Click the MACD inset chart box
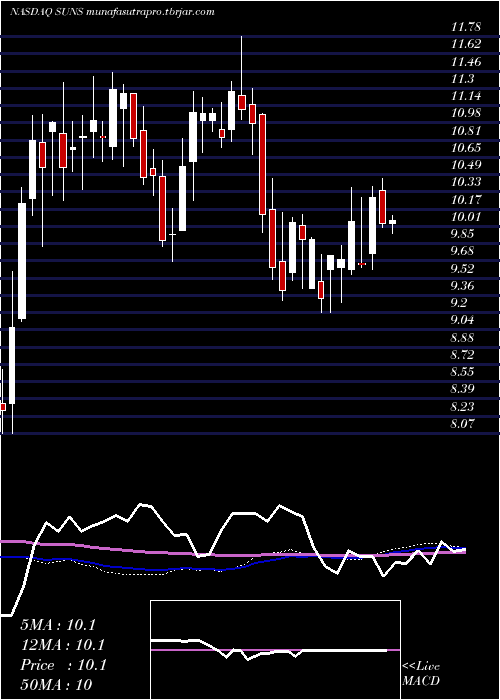 click(x=275, y=650)
